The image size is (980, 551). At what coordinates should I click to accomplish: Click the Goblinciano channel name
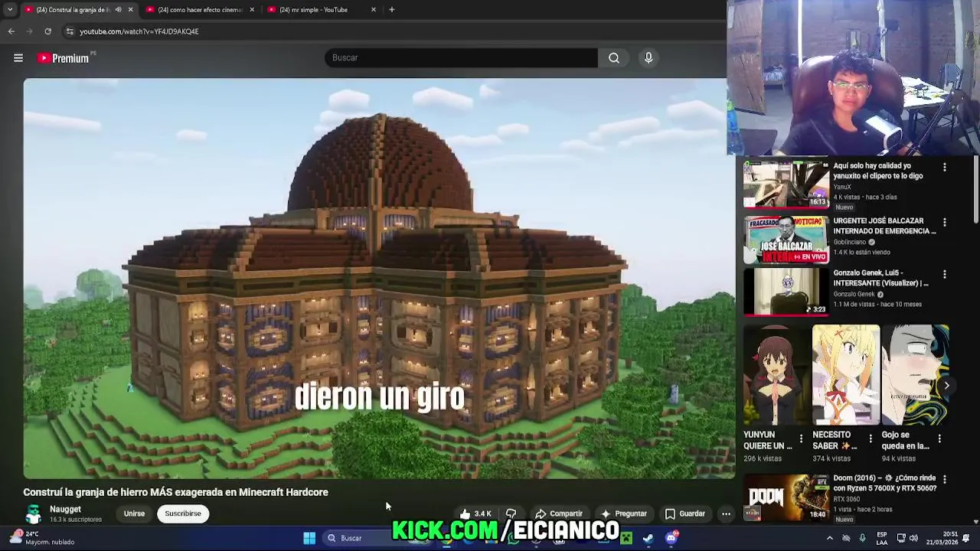(850, 242)
